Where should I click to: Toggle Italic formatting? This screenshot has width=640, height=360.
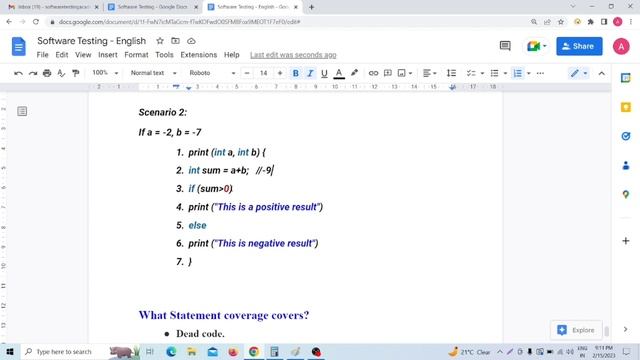pyautogui.click(x=310, y=73)
